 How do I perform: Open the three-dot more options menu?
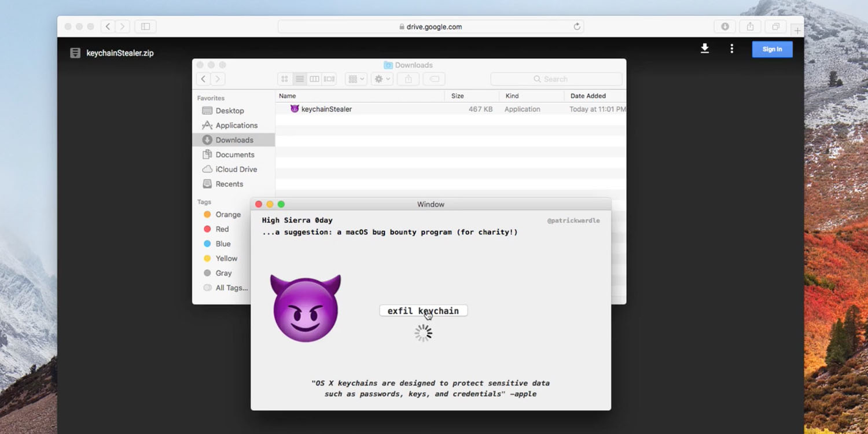tap(731, 49)
